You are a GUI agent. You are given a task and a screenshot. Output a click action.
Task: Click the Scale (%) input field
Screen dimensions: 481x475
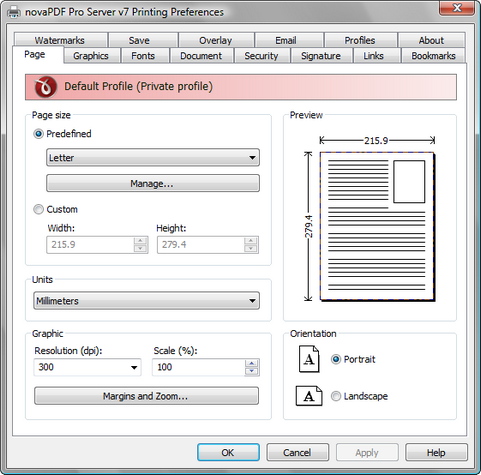(199, 367)
